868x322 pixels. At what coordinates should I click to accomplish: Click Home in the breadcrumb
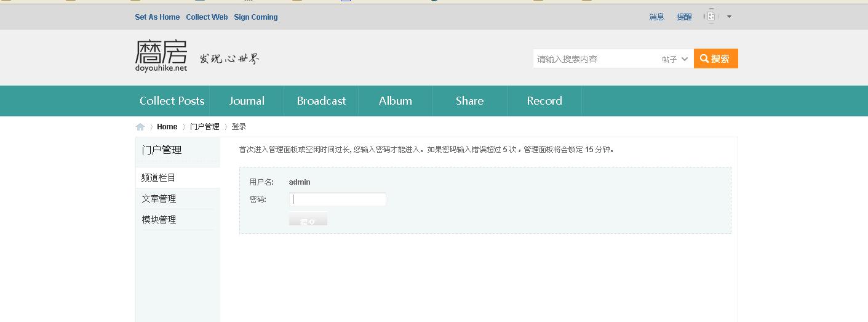(x=167, y=127)
